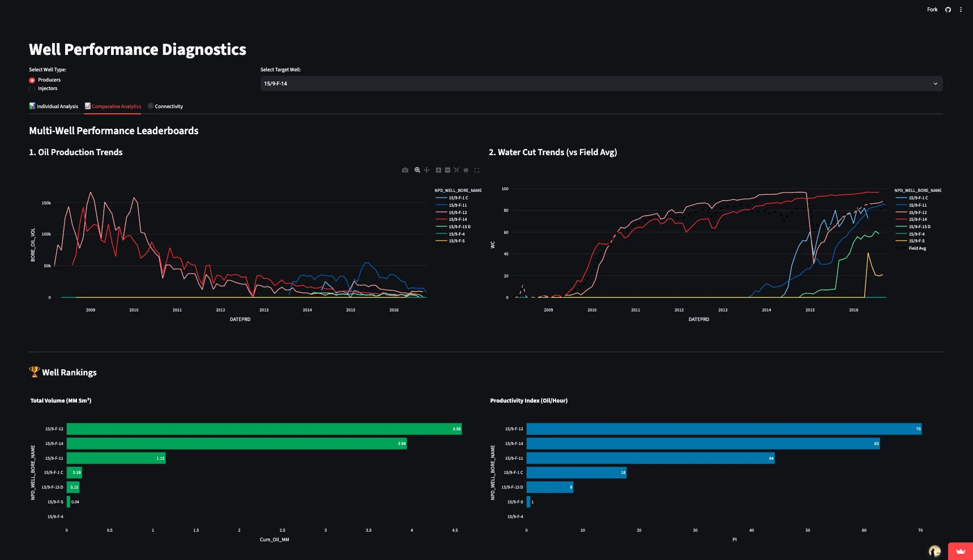Click the chevron arrow of target well selector
973x560 pixels.
(x=935, y=84)
